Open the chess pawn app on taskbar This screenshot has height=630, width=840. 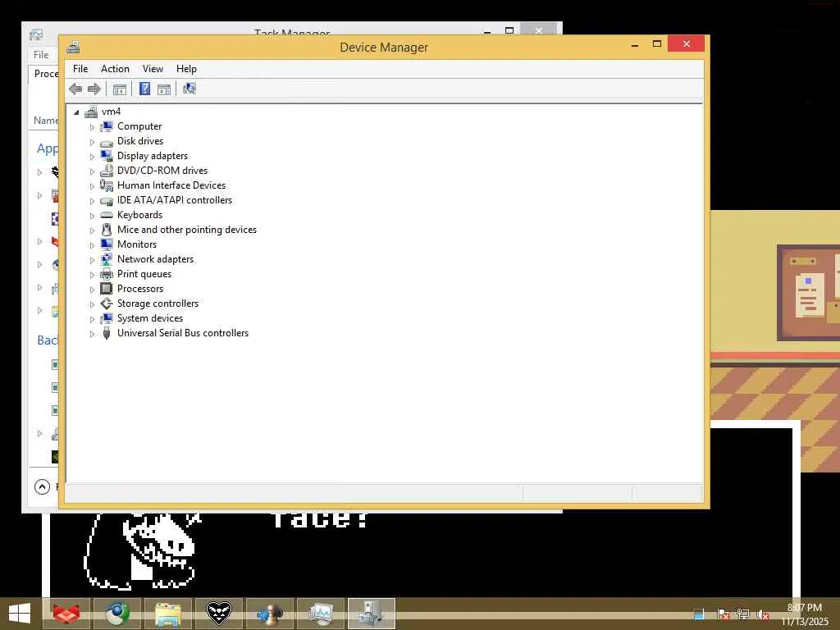point(270,614)
